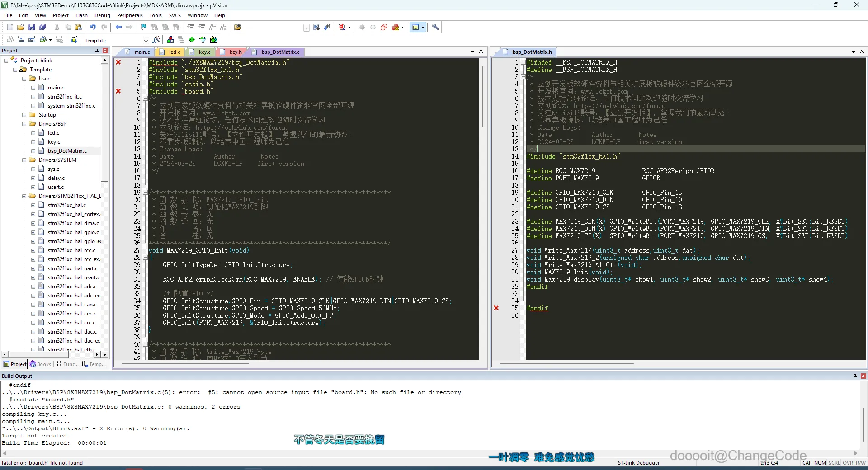Click the Manage Run-Time Environment green diamond
Viewport: 868px width, 470px height.
(x=192, y=40)
